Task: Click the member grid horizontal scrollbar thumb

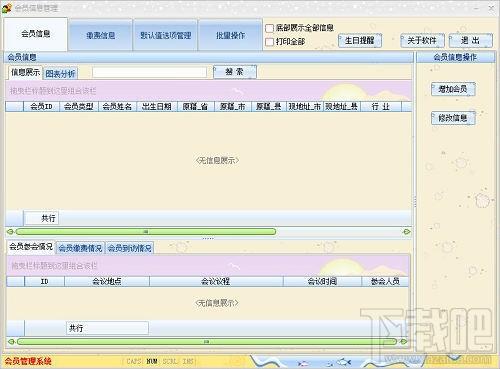Action: (x=146, y=232)
